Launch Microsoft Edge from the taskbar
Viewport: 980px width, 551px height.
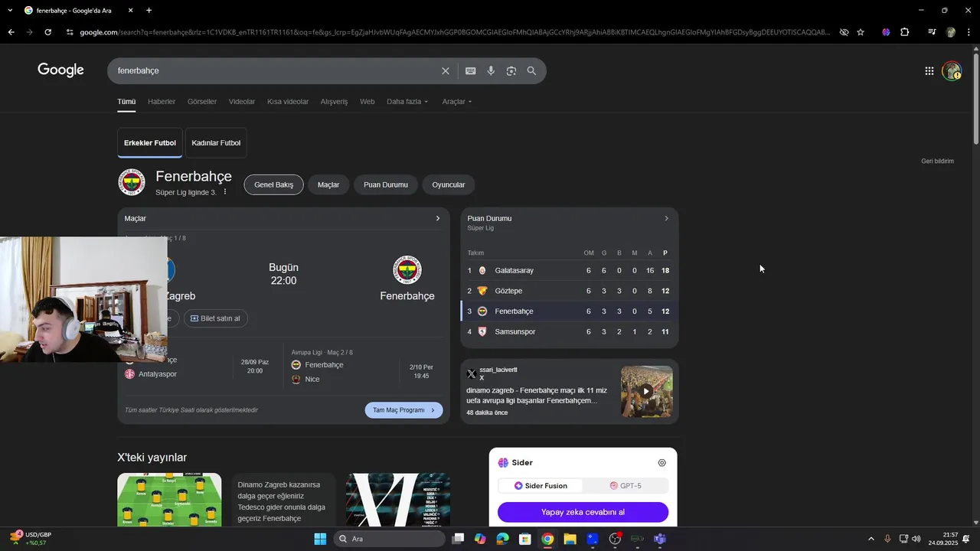click(x=502, y=539)
